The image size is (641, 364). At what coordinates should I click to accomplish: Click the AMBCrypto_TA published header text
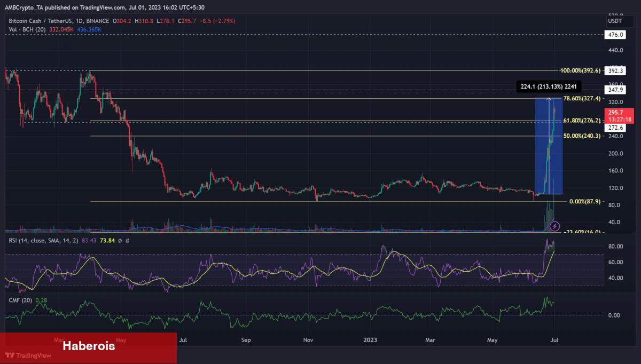tap(105, 7)
